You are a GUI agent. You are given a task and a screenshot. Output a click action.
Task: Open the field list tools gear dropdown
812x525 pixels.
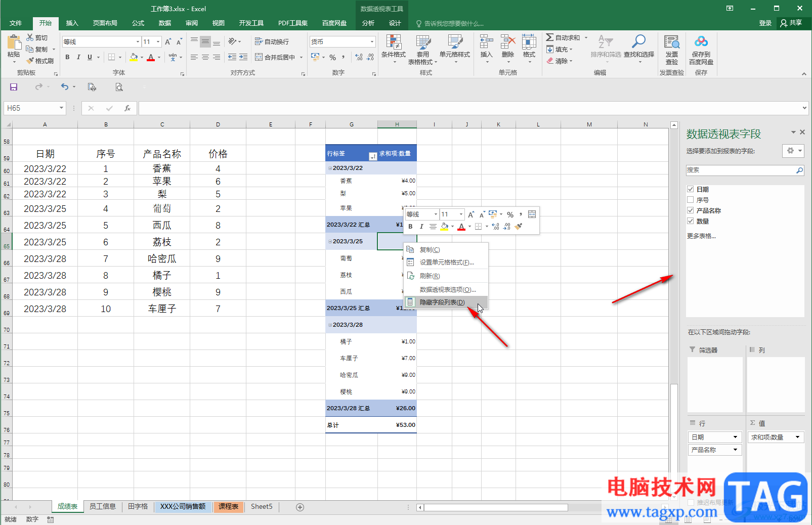pos(793,151)
